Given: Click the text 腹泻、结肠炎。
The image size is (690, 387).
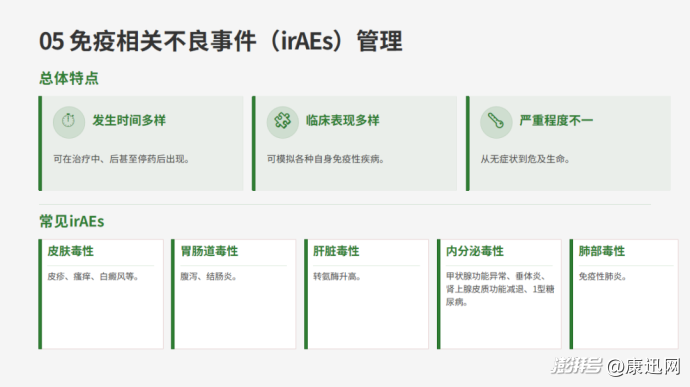Looking at the screenshot, I should click(209, 276).
